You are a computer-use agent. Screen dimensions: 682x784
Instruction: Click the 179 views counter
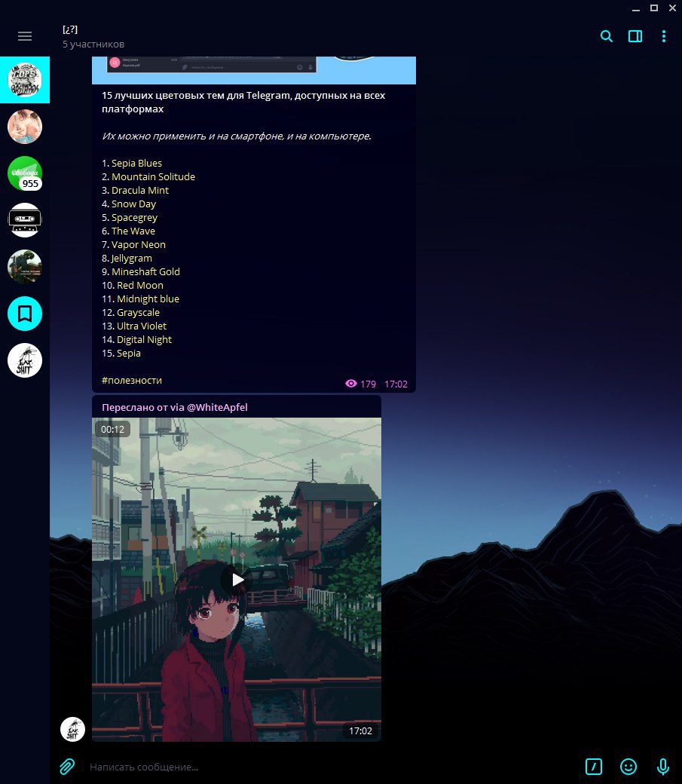tap(360, 384)
